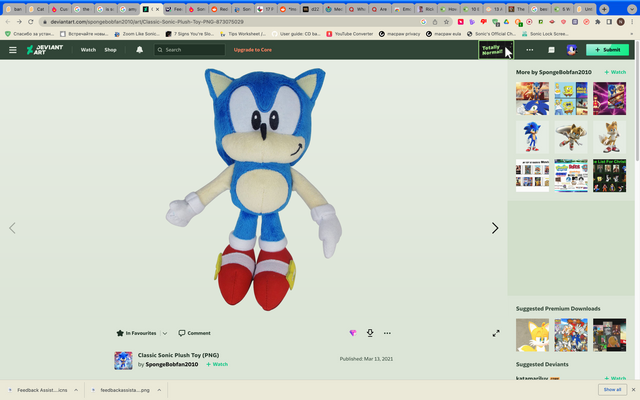
Task: Click the Upgrade to Core link
Action: [x=252, y=49]
